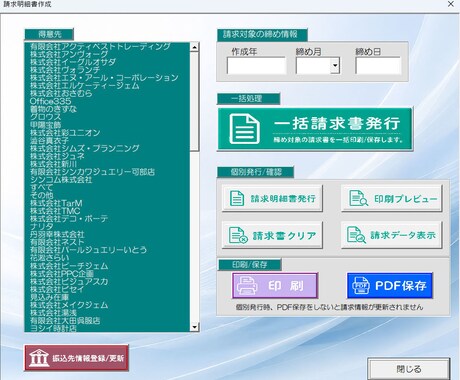The image size is (460, 380).
Task: Select グロウス in customer list
Action: coord(107,117)
